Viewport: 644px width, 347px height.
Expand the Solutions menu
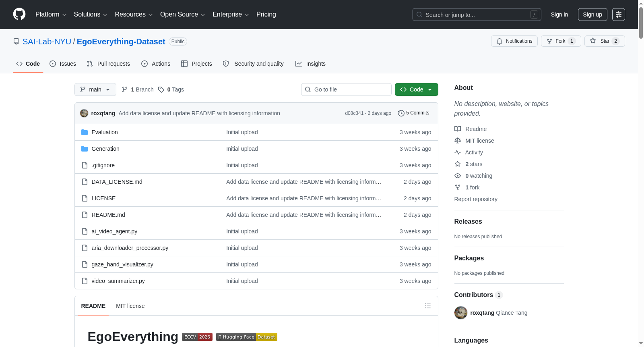click(x=91, y=15)
